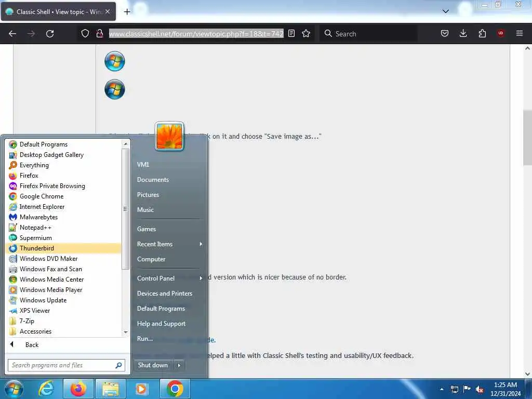Open the Everything search app

click(63, 165)
